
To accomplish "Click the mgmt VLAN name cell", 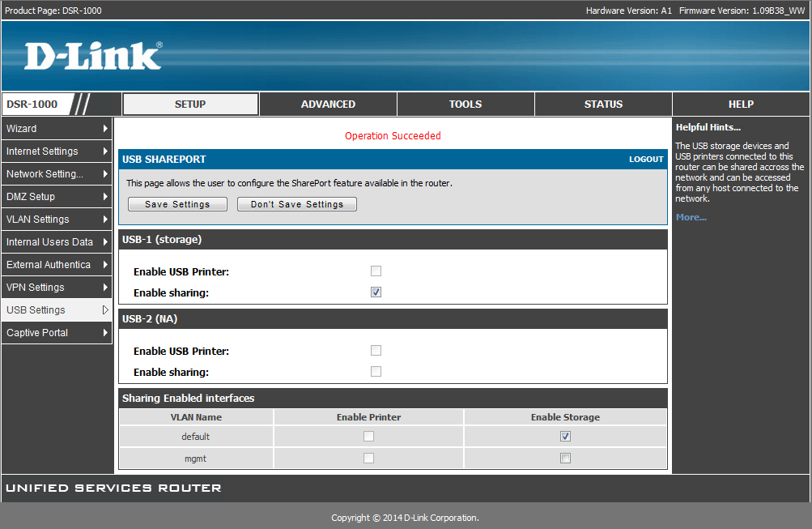I will [196, 459].
